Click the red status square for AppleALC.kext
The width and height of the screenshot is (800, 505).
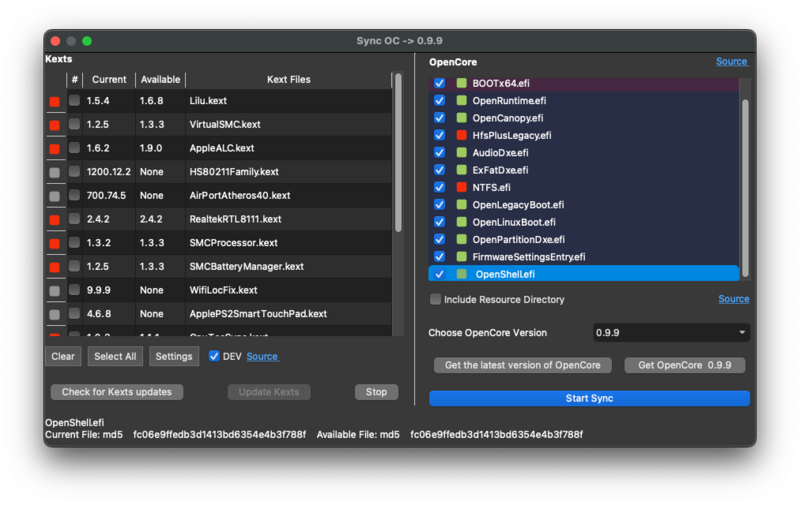click(x=55, y=149)
